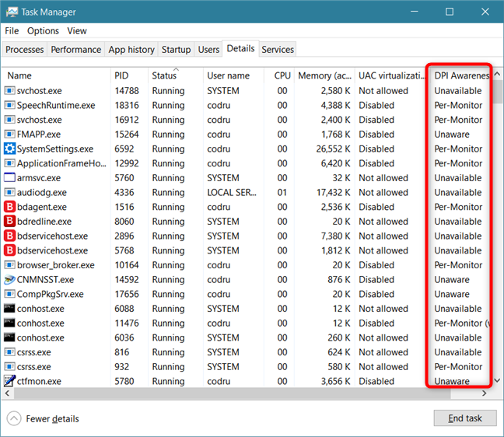Switch to the Startup tab
The image size is (504, 437).
[176, 50]
